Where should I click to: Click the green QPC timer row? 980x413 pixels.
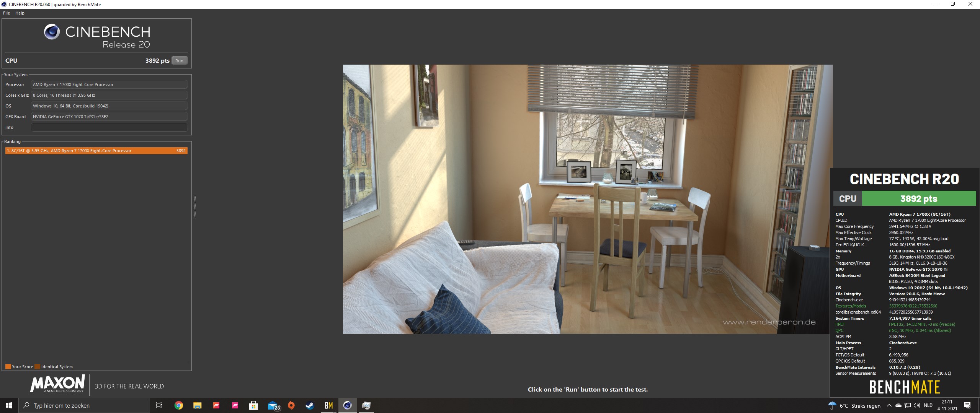click(x=893, y=330)
